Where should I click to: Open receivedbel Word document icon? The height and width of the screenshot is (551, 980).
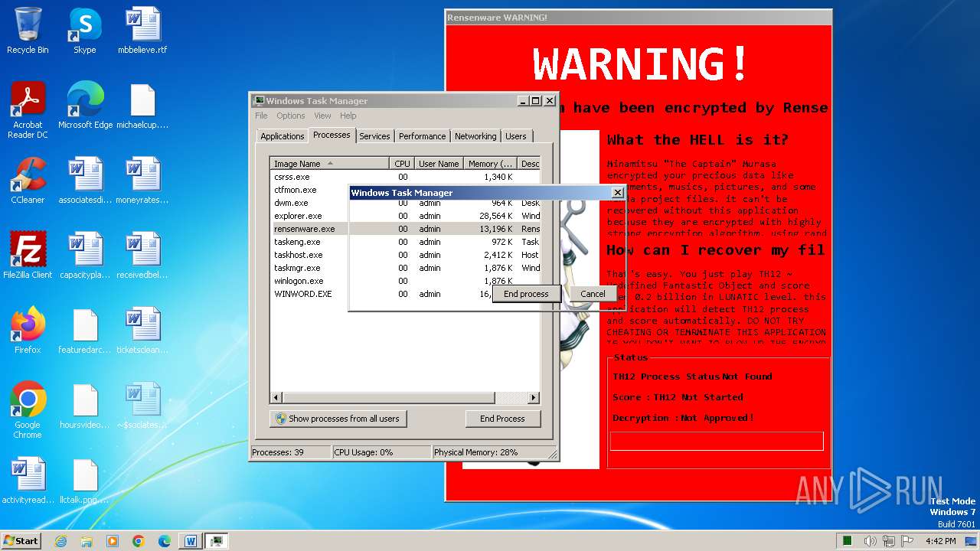pyautogui.click(x=142, y=256)
